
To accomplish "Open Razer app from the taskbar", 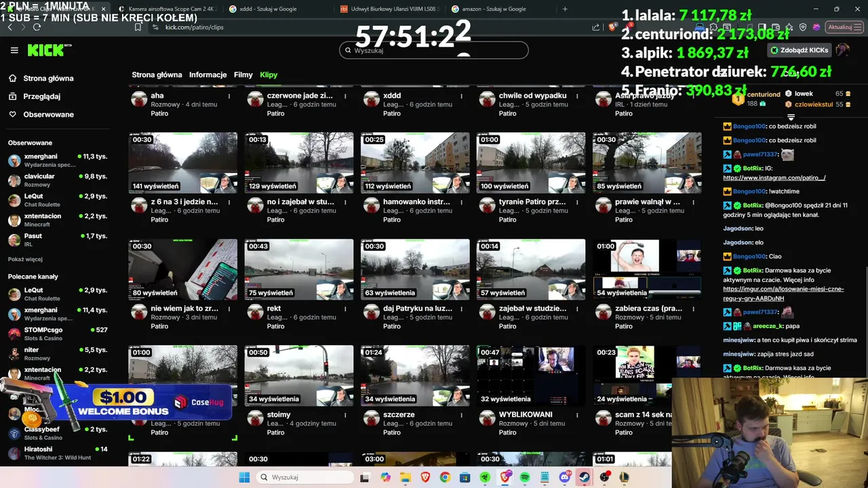I will 486,477.
